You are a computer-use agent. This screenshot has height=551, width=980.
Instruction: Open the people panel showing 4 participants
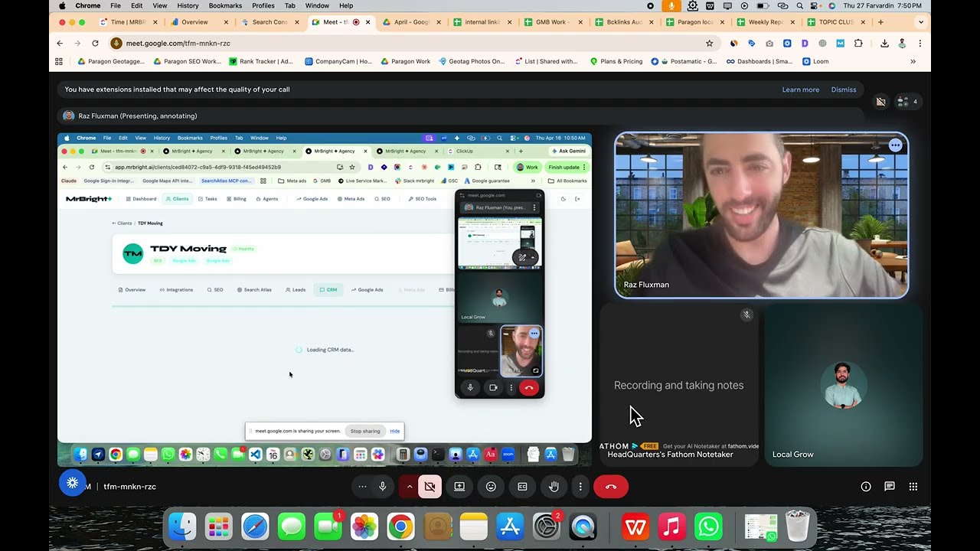tap(907, 101)
